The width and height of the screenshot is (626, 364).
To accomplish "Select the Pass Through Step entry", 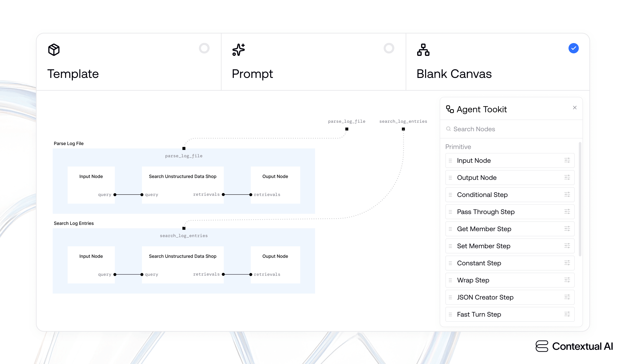I will (x=486, y=212).
